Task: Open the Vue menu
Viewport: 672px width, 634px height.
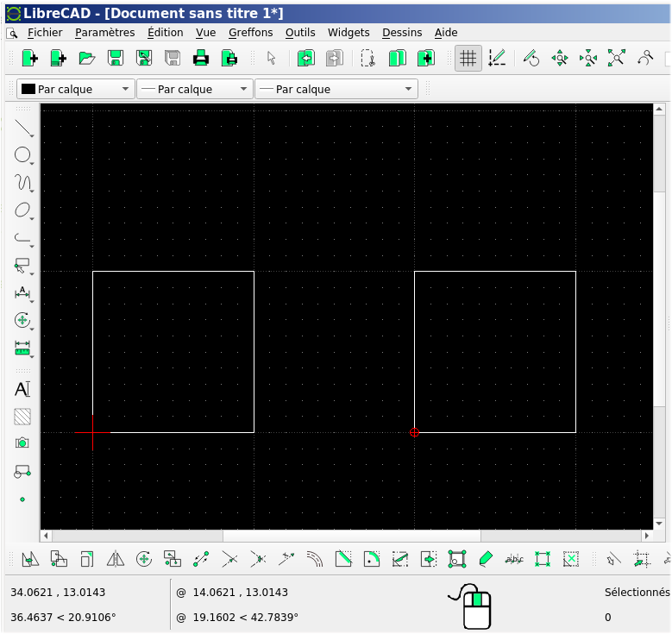Action: click(205, 33)
